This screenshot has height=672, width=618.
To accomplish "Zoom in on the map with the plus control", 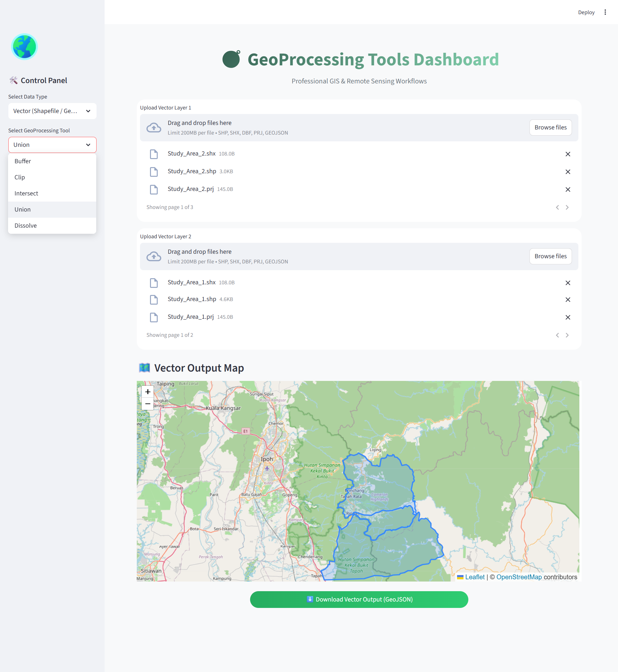I will click(147, 392).
